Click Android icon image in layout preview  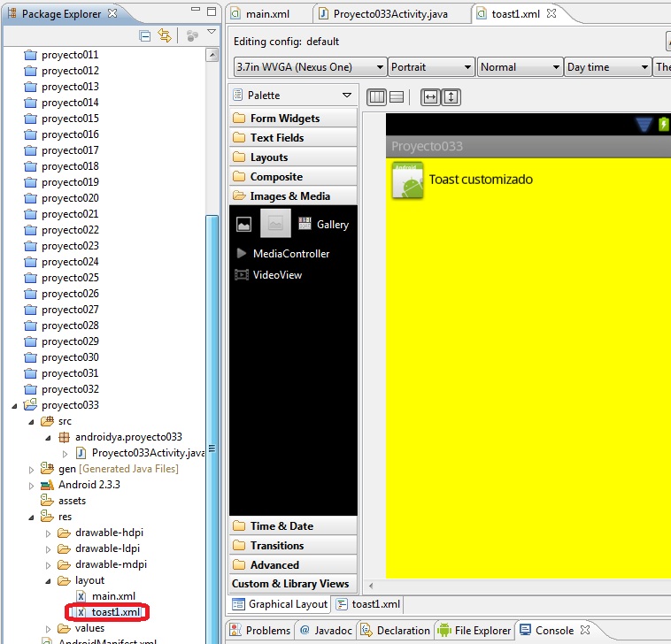click(x=407, y=180)
